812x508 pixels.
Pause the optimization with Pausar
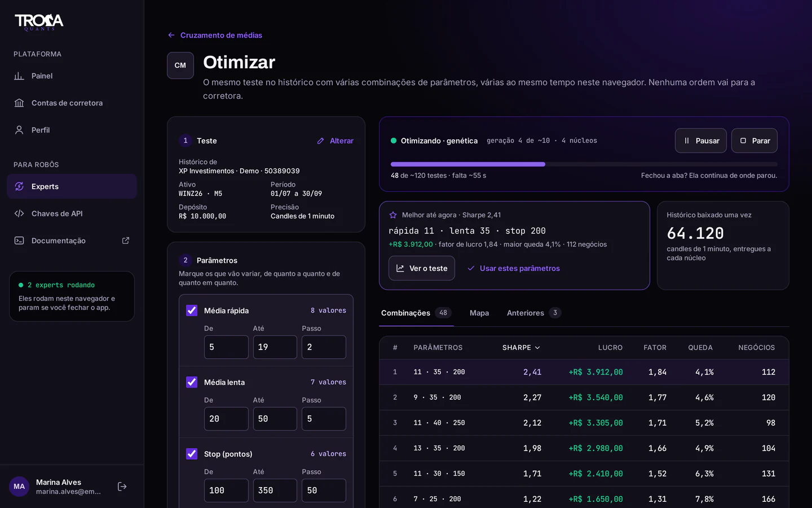pos(701,141)
